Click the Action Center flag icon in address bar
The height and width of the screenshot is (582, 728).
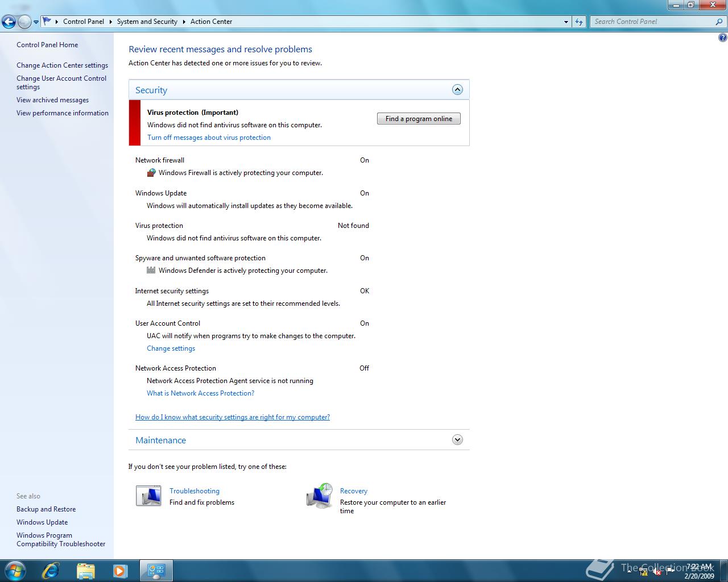pyautogui.click(x=47, y=22)
